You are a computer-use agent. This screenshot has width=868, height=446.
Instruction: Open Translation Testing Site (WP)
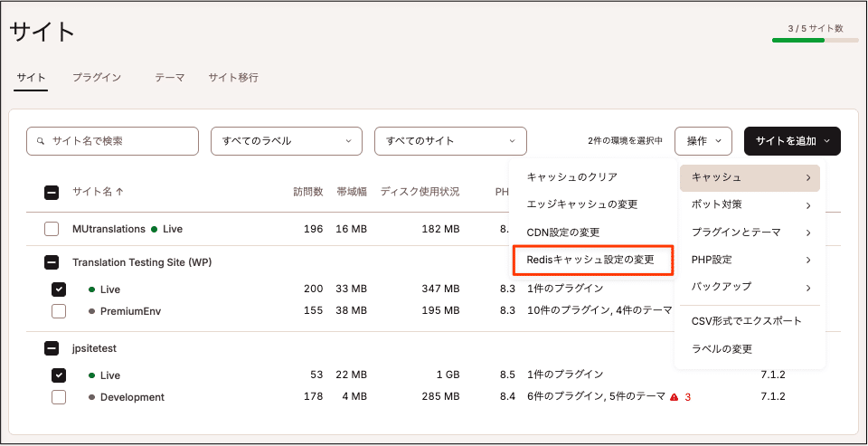pos(142,262)
